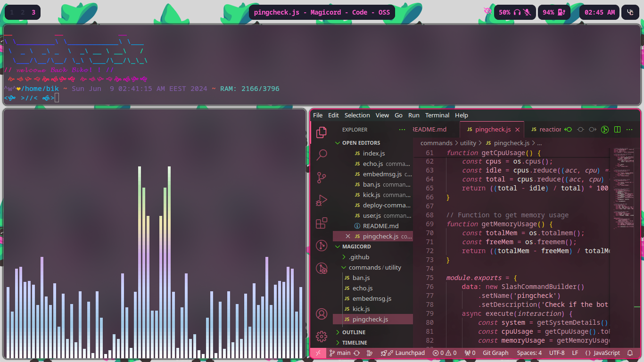The width and height of the screenshot is (644, 362).
Task: Open the Explorer view in activity bar
Action: [322, 132]
